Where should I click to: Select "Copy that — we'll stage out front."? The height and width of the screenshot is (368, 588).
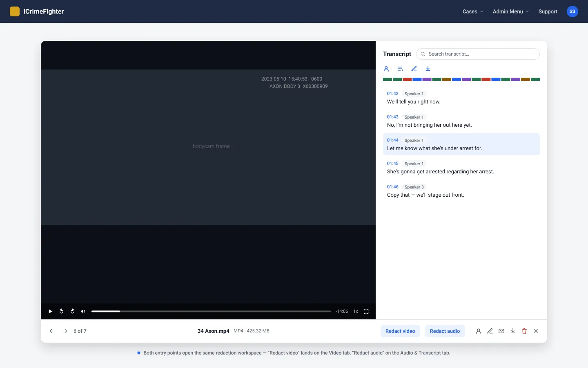425,195
